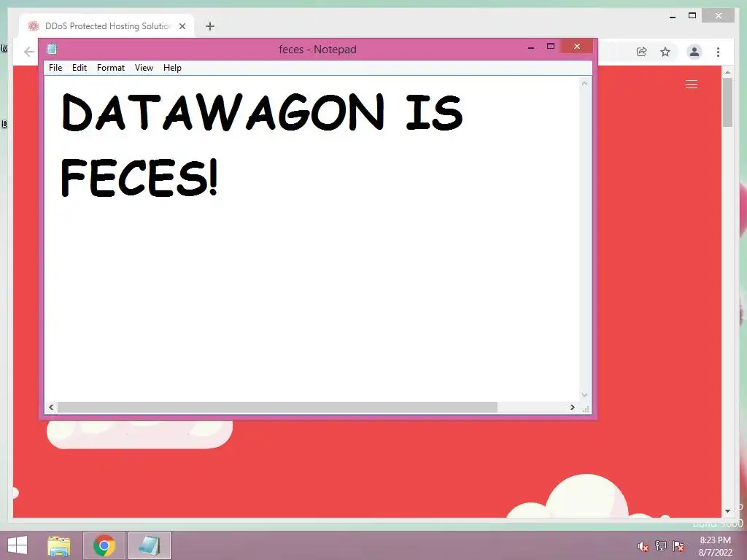Close the Chrome window

pos(719,16)
